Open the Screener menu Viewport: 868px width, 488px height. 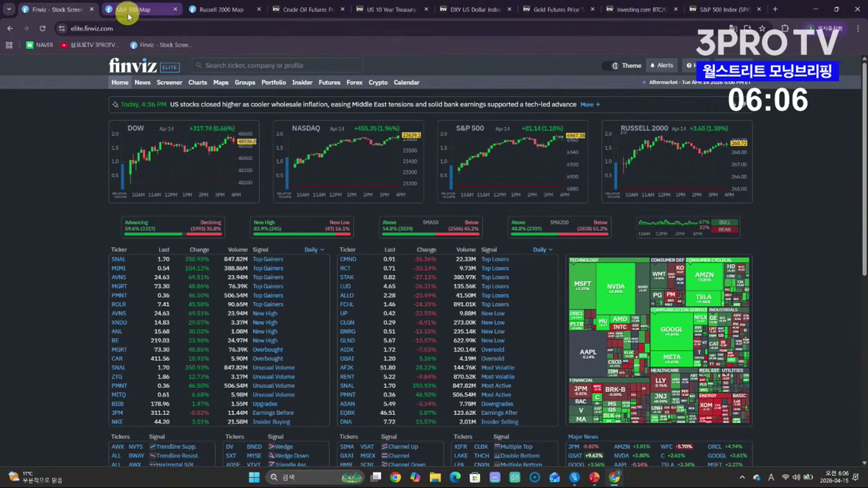coord(169,83)
